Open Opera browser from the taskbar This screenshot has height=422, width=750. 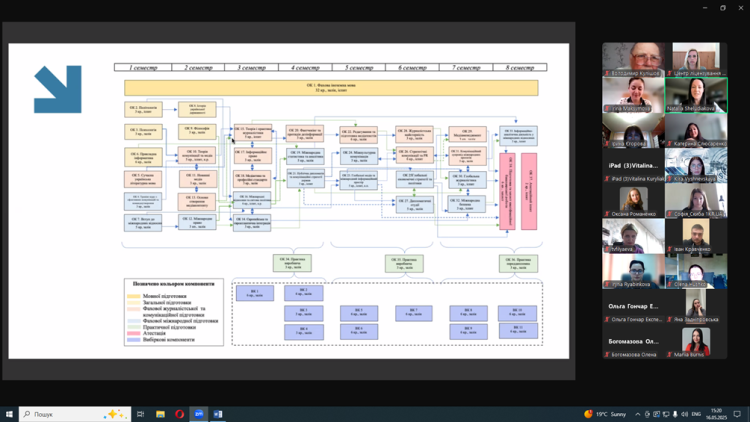pos(180,414)
